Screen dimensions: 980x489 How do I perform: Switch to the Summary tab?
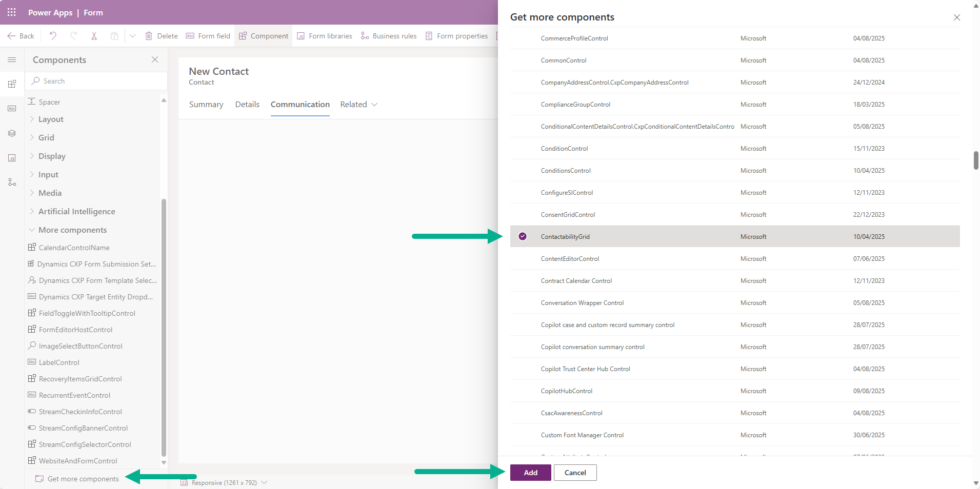click(206, 104)
